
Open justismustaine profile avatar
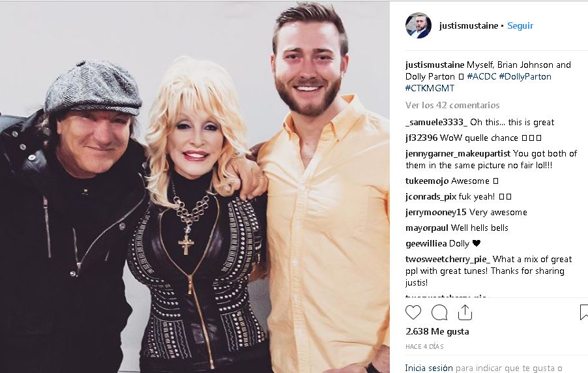418,25
